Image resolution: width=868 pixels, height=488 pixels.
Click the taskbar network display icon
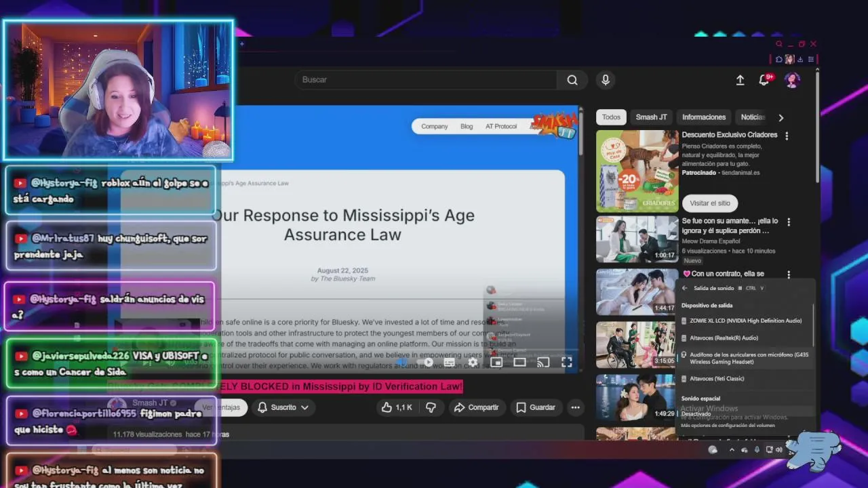769,449
